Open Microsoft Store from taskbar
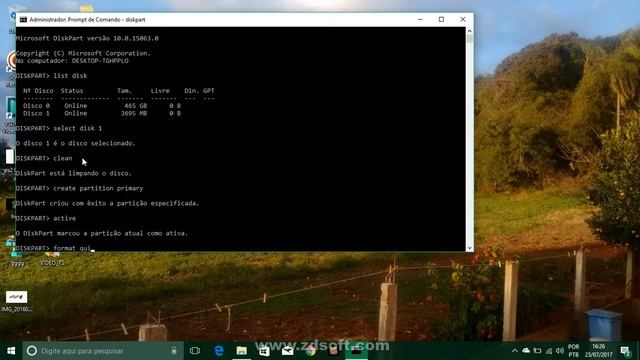640x360 pixels. 264,351
